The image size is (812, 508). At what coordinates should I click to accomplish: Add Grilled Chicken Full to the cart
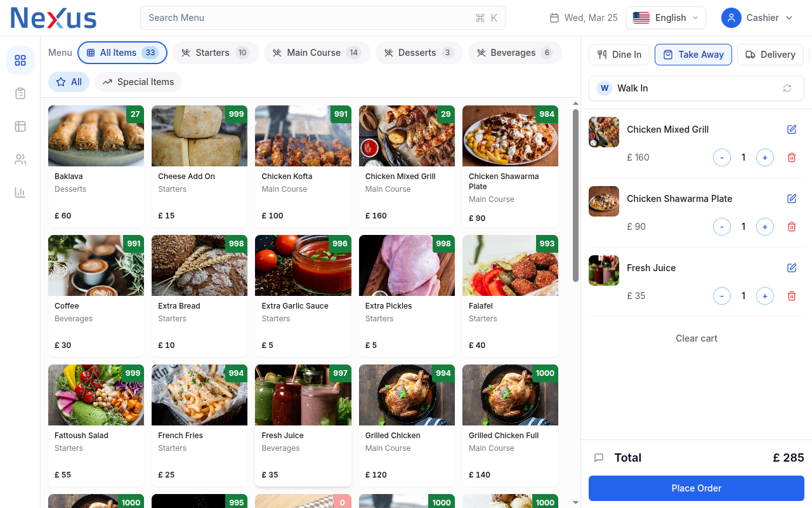click(x=510, y=425)
